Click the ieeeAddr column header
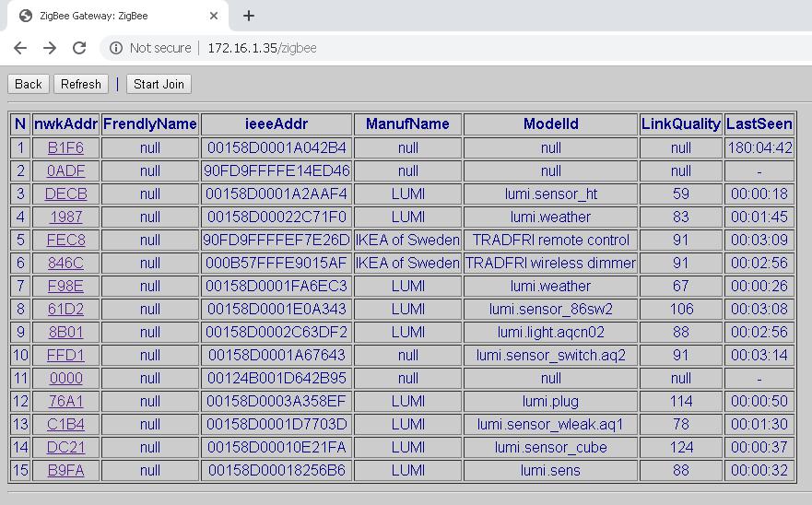812x505 pixels. click(277, 123)
